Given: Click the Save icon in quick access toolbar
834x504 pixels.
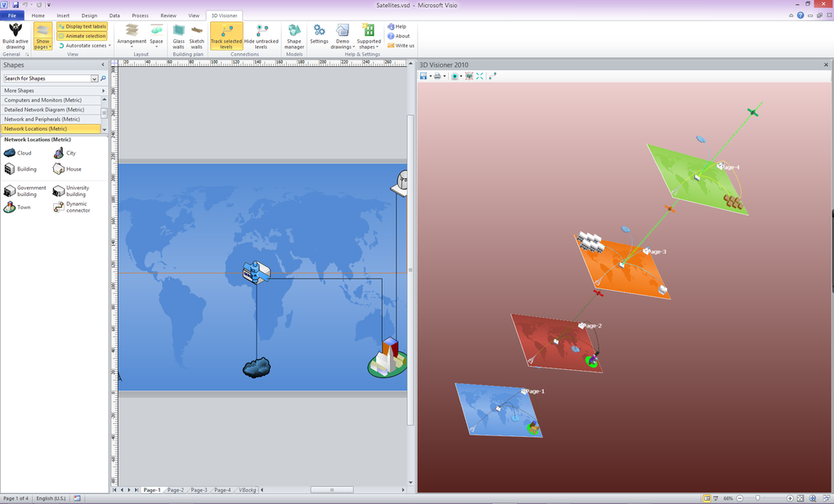Looking at the screenshot, I should coord(15,5).
